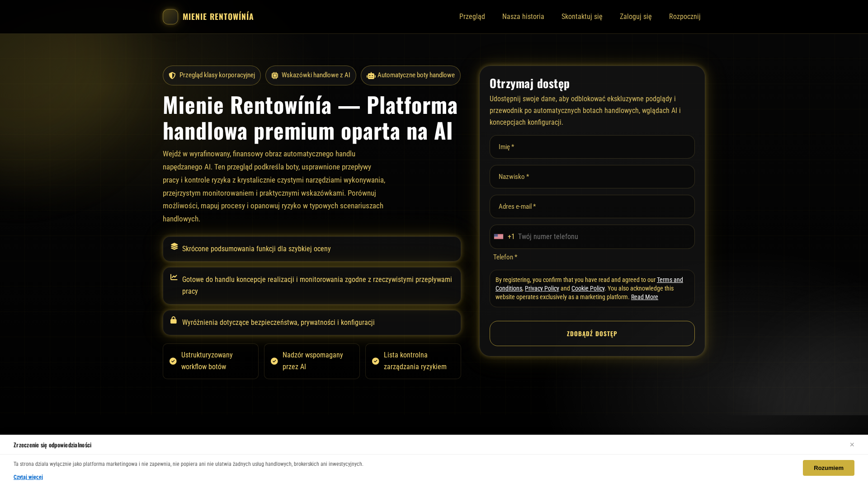Select the Skrócone podsumowania funkcji card

[x=312, y=249]
